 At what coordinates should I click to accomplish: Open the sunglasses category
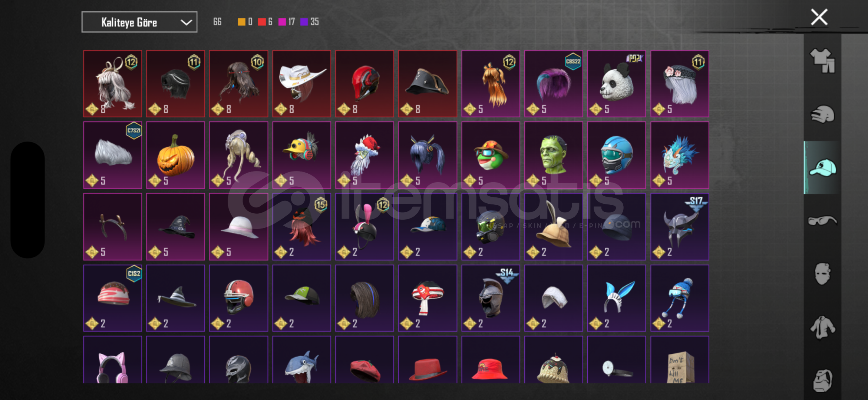tap(822, 221)
